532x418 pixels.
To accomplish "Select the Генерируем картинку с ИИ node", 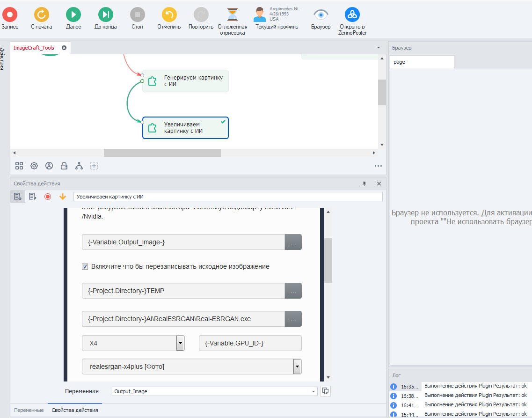I will tap(185, 81).
